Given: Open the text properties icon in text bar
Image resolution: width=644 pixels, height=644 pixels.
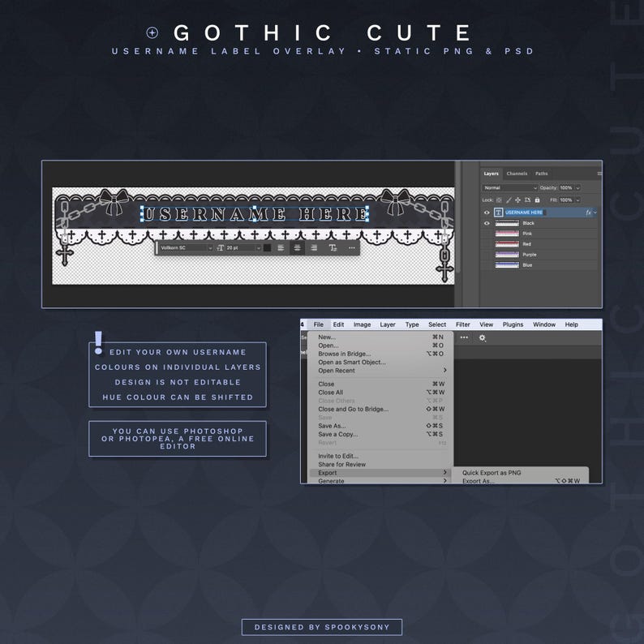Looking at the screenshot, I should (x=333, y=247).
